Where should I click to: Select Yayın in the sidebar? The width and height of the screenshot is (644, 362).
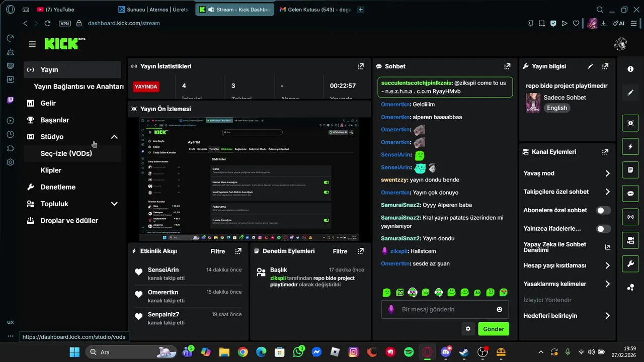pos(72,70)
